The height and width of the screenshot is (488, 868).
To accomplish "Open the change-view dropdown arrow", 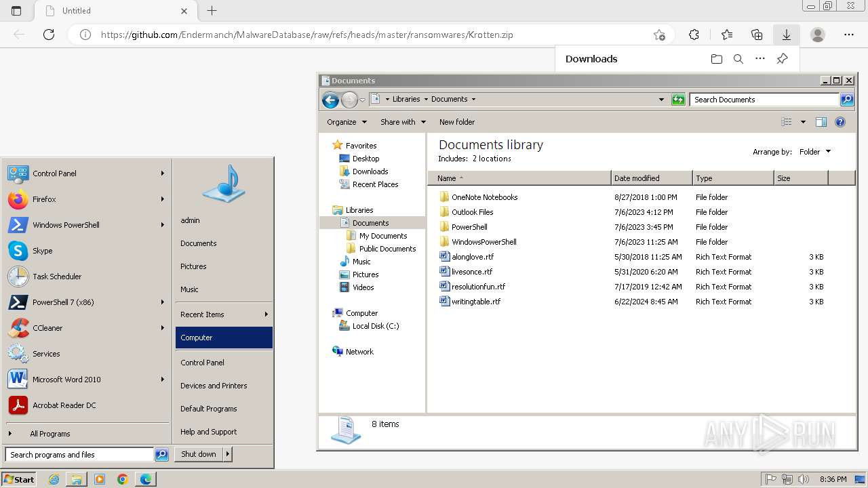I will click(803, 122).
